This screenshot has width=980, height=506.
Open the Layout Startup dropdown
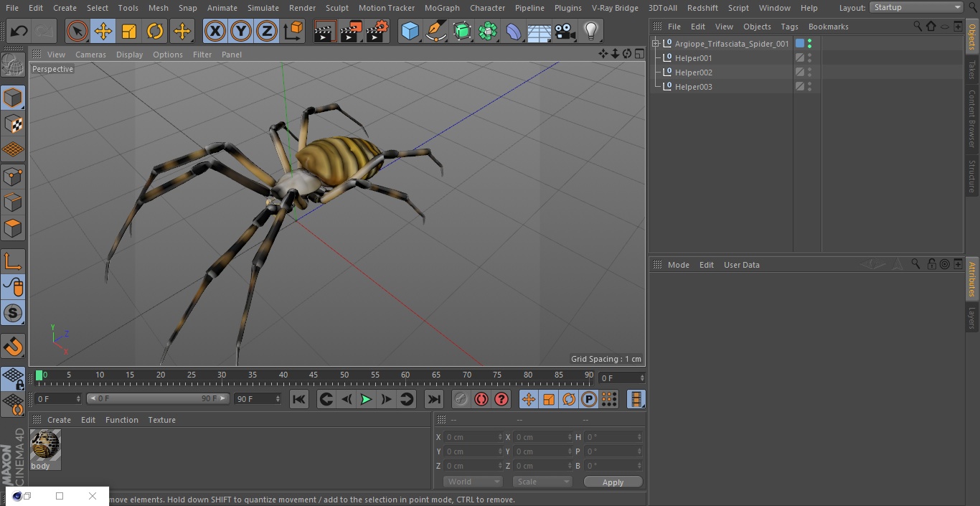tap(917, 7)
